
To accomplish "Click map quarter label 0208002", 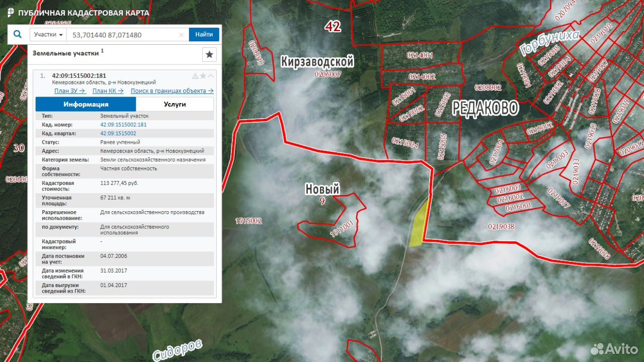I will (x=489, y=87).
